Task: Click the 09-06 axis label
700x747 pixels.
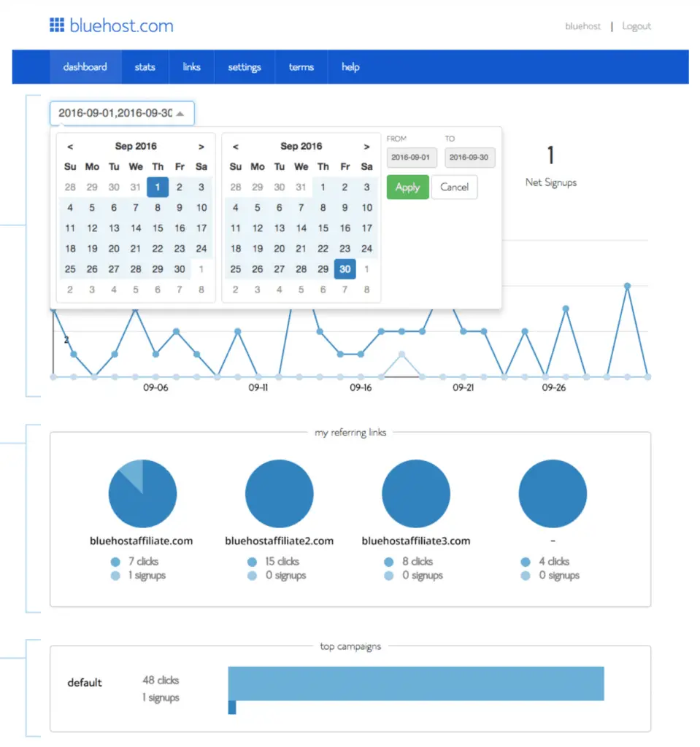Action: [155, 388]
